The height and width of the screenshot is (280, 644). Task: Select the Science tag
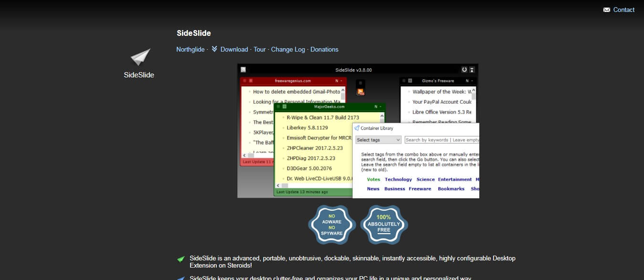(x=425, y=180)
